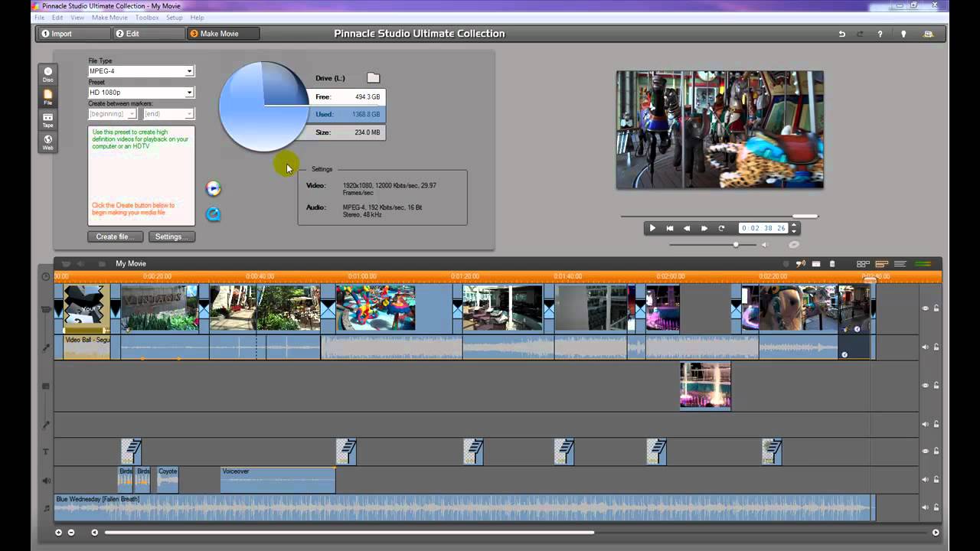Select the Tape output sidebar icon

[47, 120]
